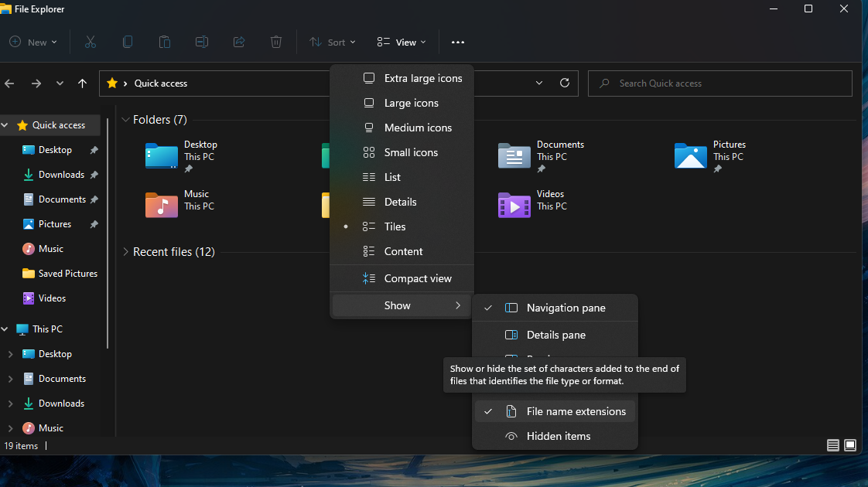868x487 pixels.
Task: Open the Sort dropdown menu
Action: click(x=332, y=42)
